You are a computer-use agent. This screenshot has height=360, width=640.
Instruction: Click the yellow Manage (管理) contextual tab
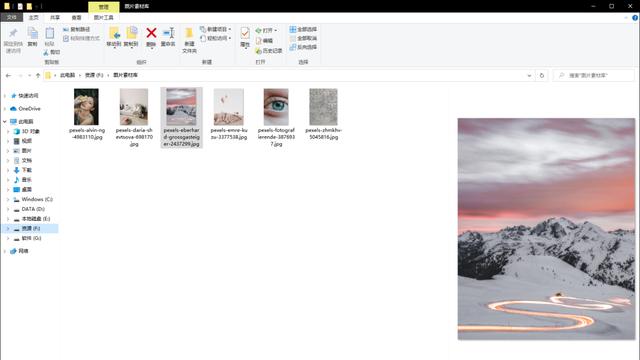coord(104,7)
